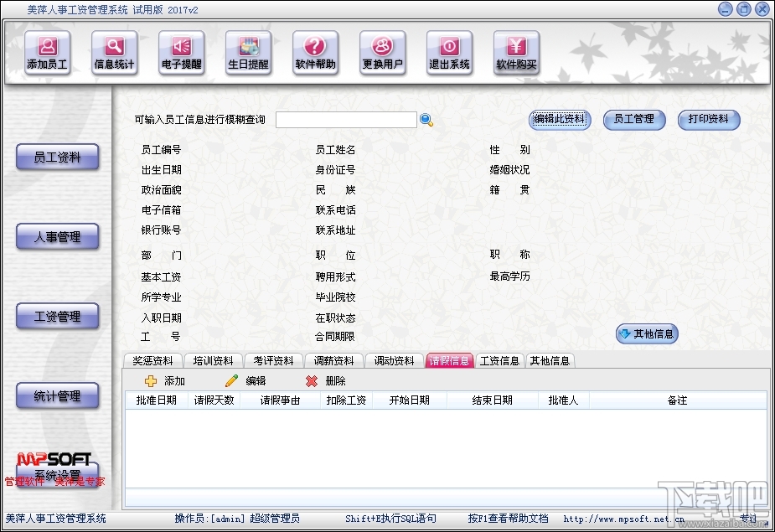
Task: Click 开始日期 column header
Action: (x=410, y=400)
